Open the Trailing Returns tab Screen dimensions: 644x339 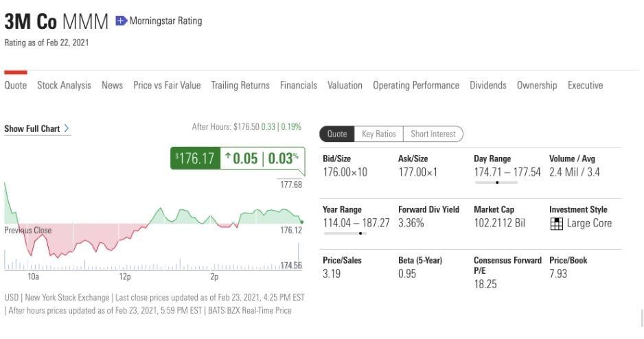[x=240, y=85]
